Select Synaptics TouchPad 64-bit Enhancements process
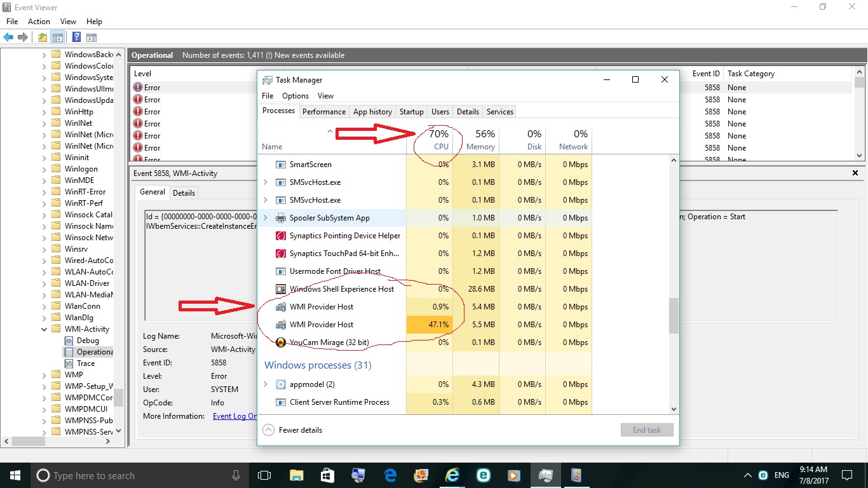 coord(426,254)
